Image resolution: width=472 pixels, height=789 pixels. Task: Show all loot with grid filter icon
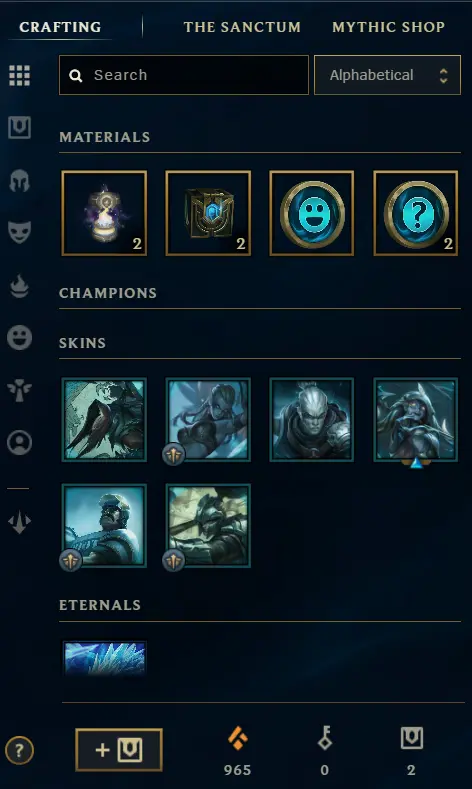coord(20,75)
